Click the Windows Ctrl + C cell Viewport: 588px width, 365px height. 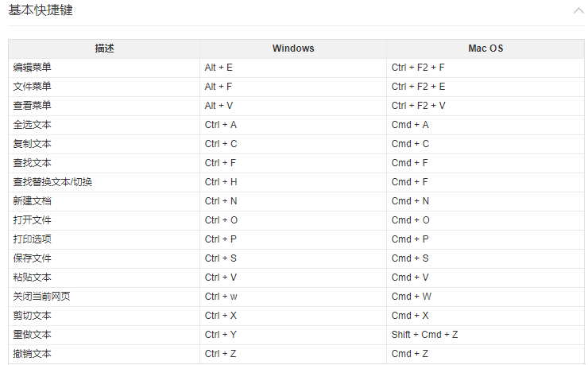coord(221,144)
